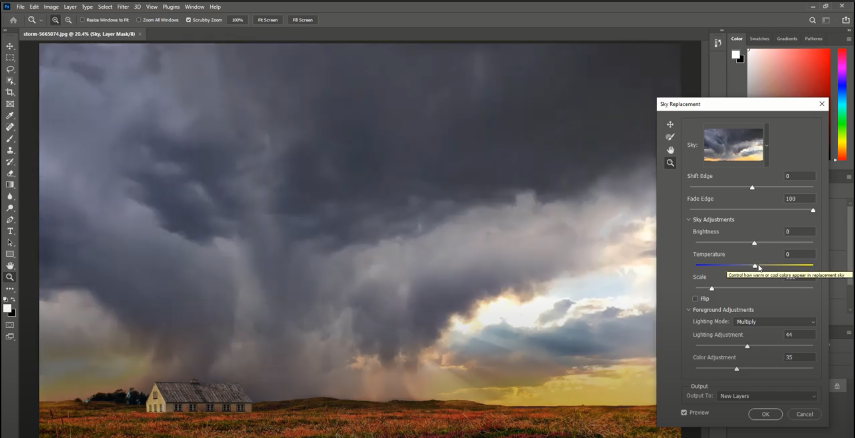This screenshot has height=438, width=855.
Task: Select Hand tool in Sky Replacement dialog
Action: [670, 149]
